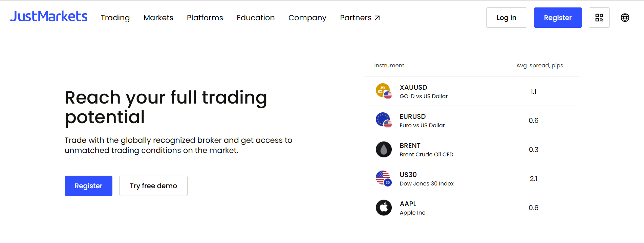Click the BRENT oil drop icon
Viewport: 644px width, 243px height.
coord(384,150)
